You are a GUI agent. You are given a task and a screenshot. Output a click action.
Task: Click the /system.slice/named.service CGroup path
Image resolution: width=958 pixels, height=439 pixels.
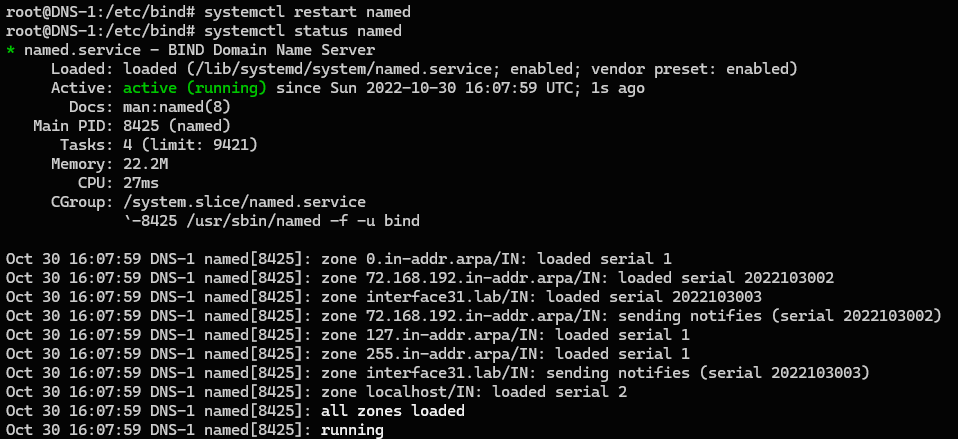click(x=244, y=202)
